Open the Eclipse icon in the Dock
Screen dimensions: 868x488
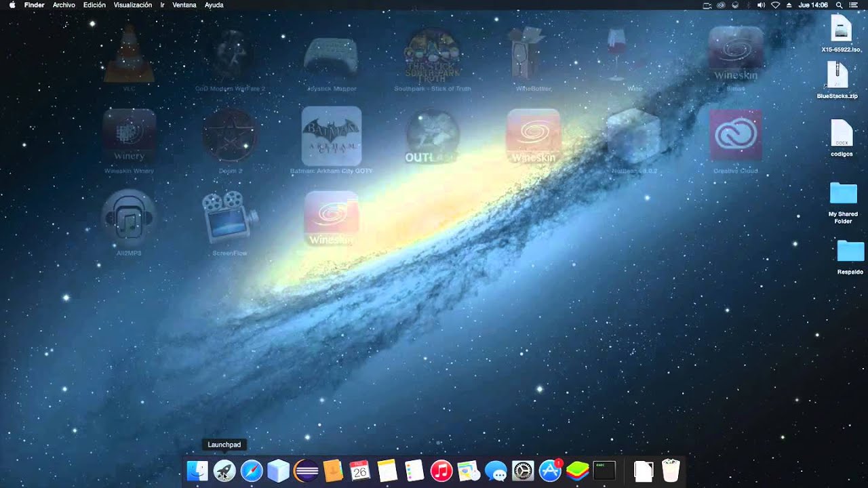306,470
